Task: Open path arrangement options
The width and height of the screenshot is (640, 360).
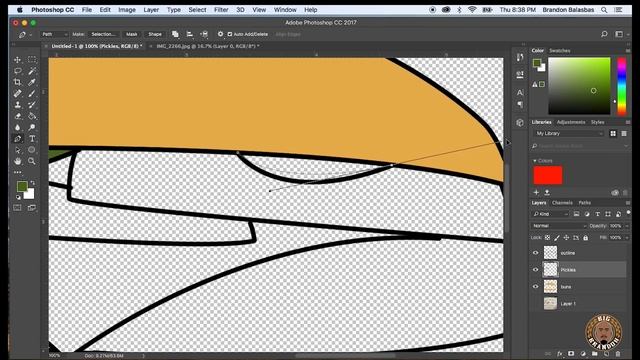Action: pyautogui.click(x=204, y=34)
